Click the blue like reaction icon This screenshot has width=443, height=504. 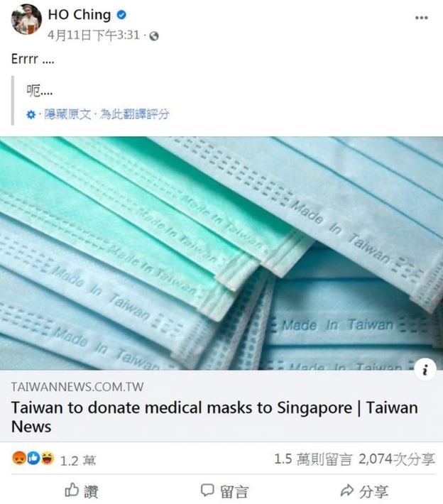coord(33,458)
